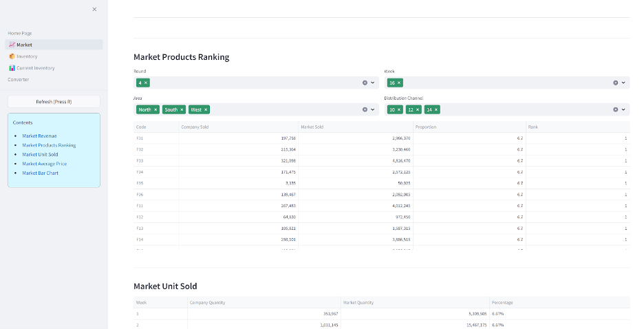Remove the West tag from Area filter
This screenshot has height=329, width=644.
tap(206, 109)
